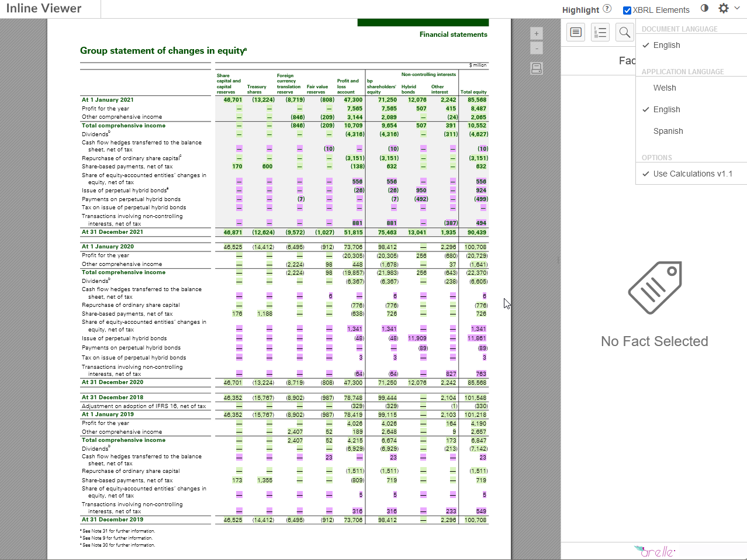Screen dimensions: 747x560
Task: Click footnote 'See Note 31 for further information'
Action: (117, 531)
